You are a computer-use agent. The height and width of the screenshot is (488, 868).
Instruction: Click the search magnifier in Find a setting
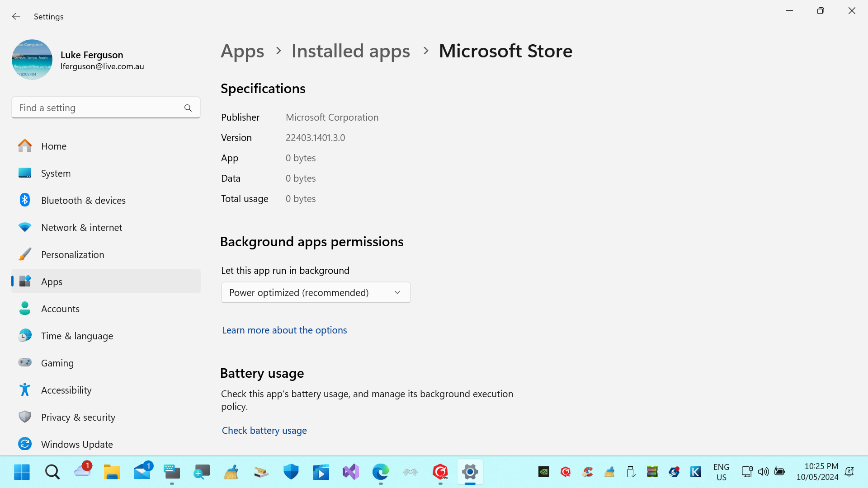[x=188, y=108]
